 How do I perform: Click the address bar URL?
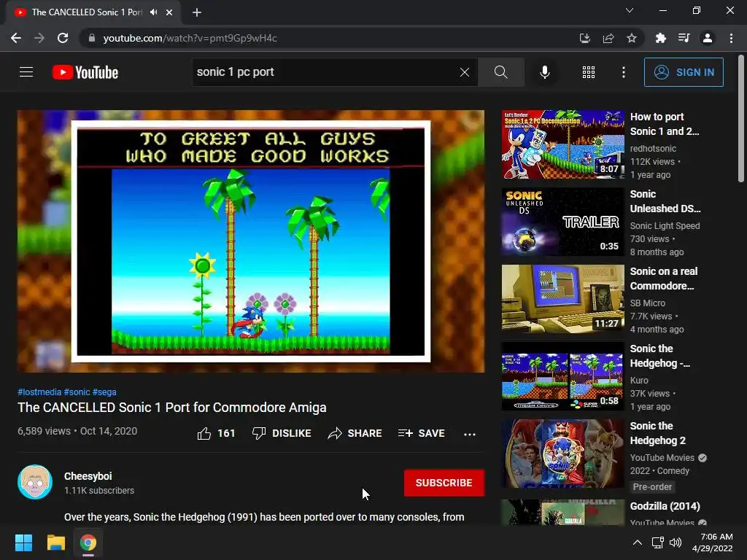click(190, 38)
